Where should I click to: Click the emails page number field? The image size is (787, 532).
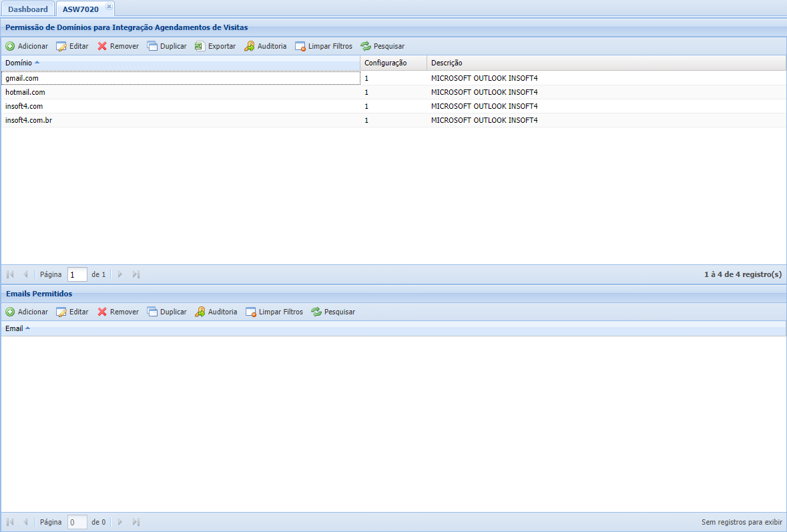pos(77,523)
